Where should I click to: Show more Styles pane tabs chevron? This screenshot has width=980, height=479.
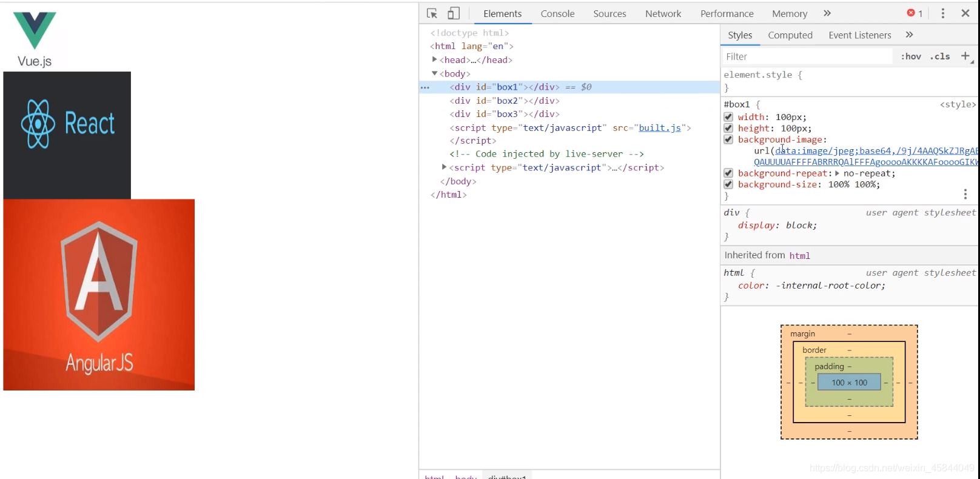pos(909,35)
